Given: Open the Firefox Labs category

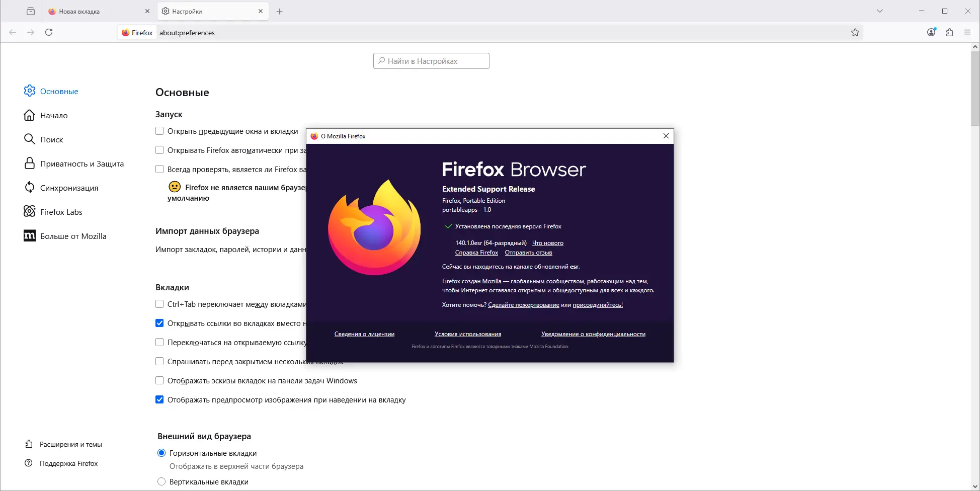Looking at the screenshot, I should tap(53, 212).
